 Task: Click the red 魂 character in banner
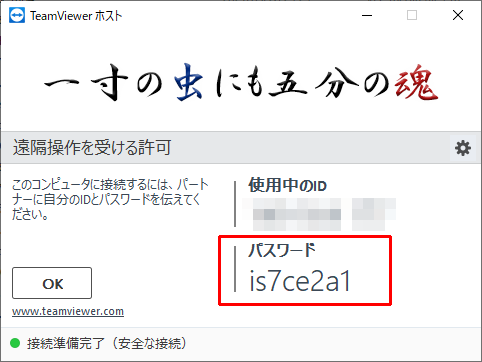[416, 83]
